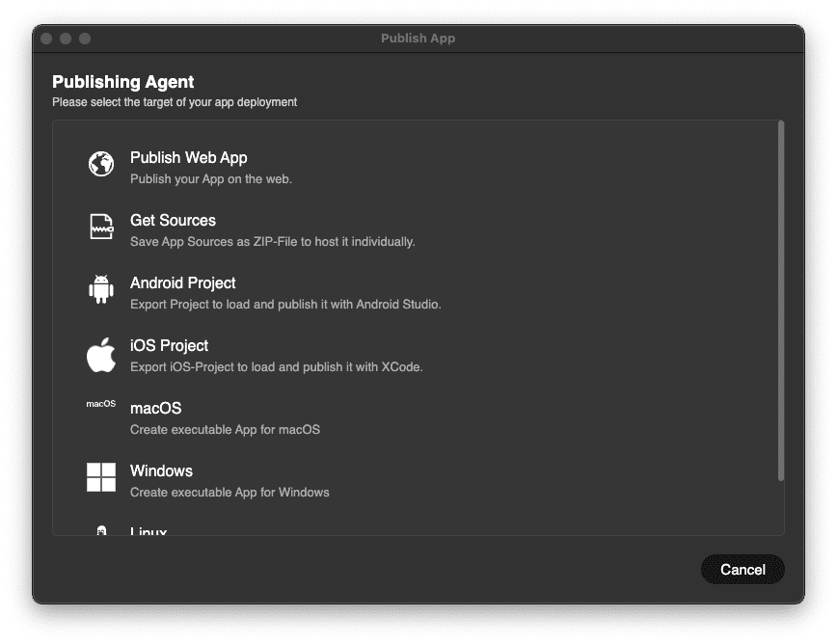The height and width of the screenshot is (644, 837).
Task: Click the small macOS text icon
Action: [x=101, y=404]
